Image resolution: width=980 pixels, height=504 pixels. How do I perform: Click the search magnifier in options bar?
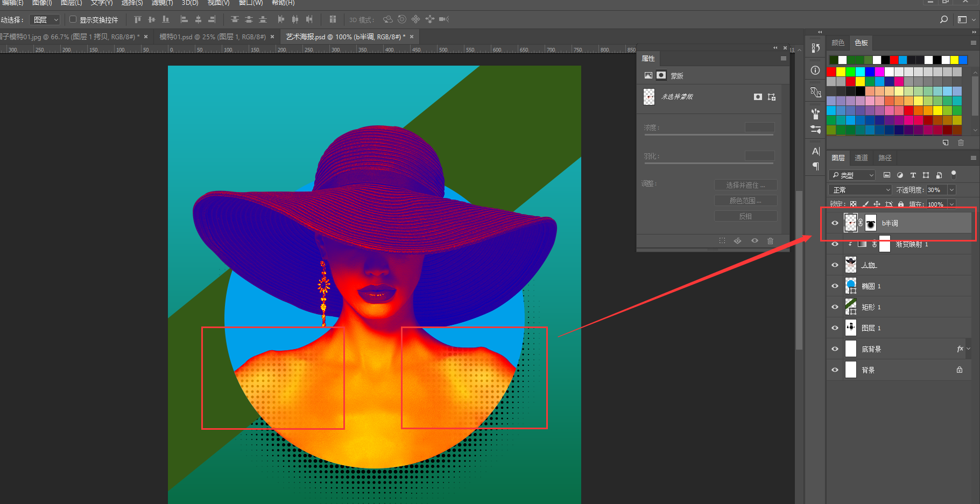point(943,19)
